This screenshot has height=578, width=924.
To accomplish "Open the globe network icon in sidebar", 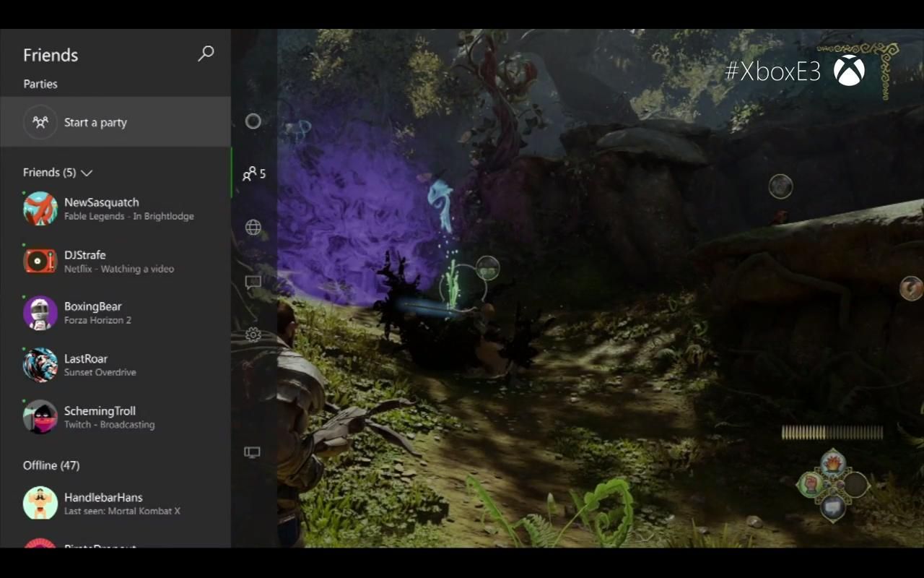I will [x=253, y=228].
